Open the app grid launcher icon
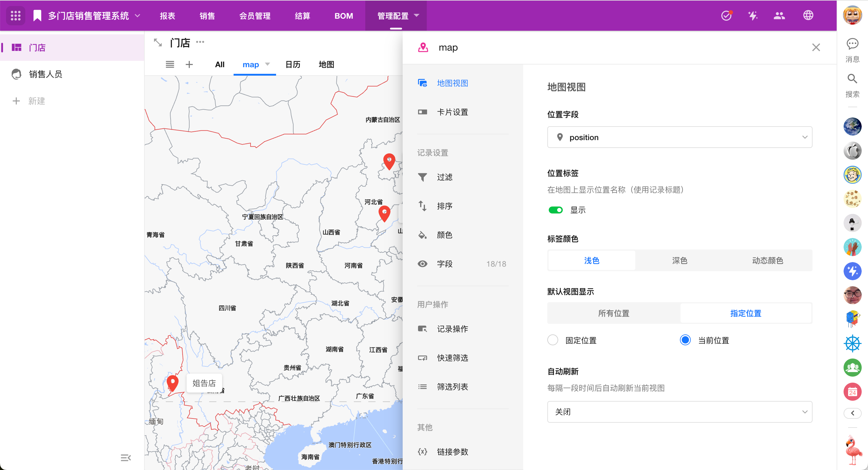Image resolution: width=868 pixels, height=470 pixels. click(15, 15)
